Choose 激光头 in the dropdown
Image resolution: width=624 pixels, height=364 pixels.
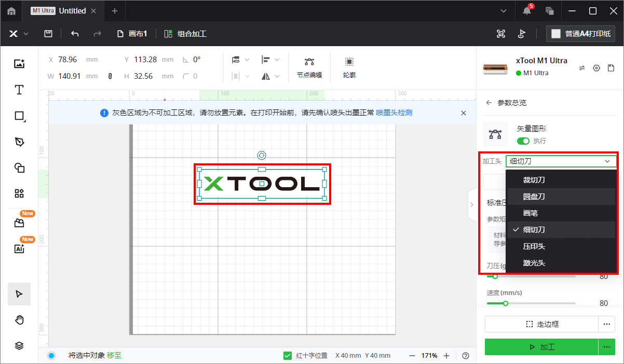(561, 263)
